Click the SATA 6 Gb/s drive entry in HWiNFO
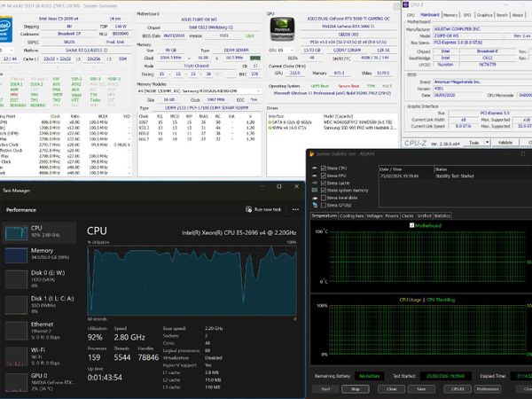Screen dimensions: 532x399 [x=331, y=122]
